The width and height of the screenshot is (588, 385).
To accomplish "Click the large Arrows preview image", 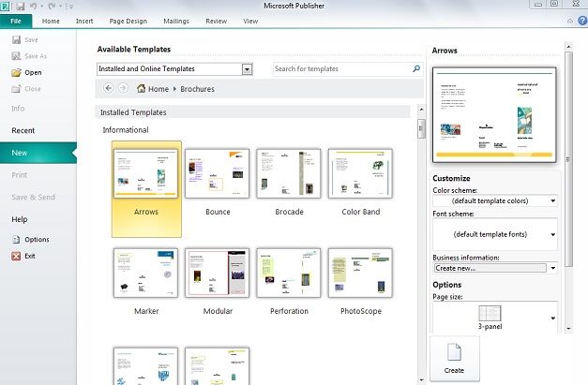I will (494, 114).
